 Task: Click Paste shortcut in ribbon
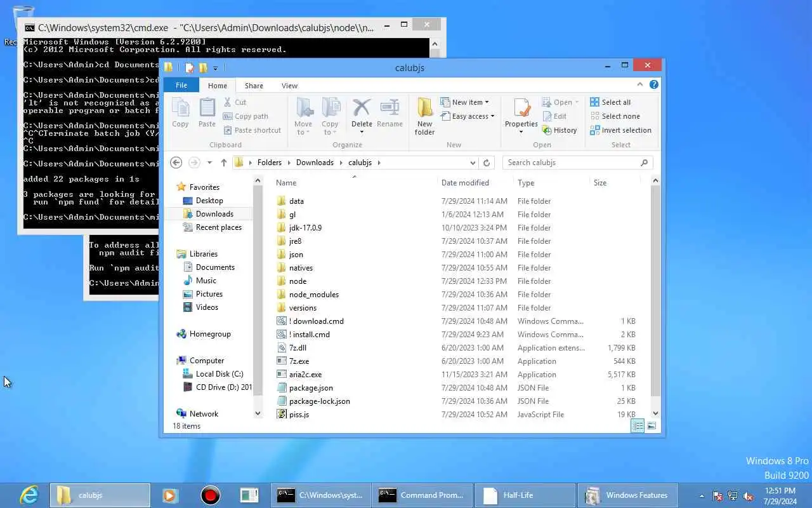click(x=252, y=130)
